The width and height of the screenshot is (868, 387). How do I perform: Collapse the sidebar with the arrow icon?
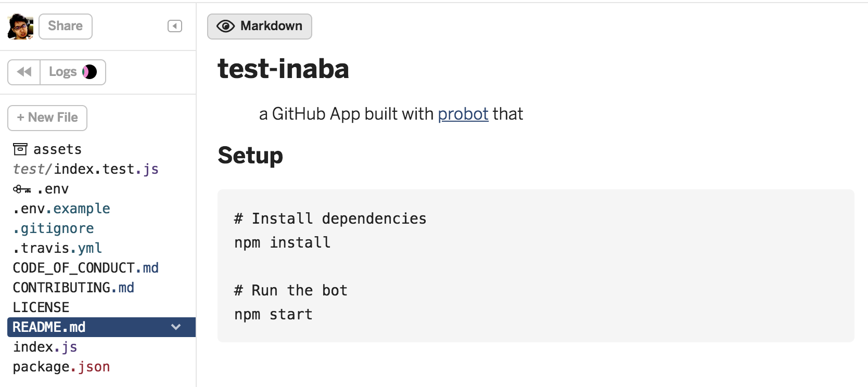pos(175,26)
